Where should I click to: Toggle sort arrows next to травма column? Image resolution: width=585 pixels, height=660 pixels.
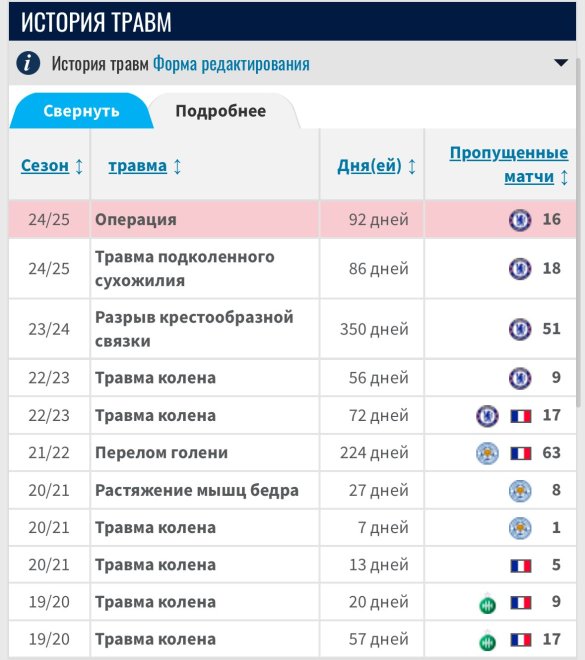pyautogui.click(x=177, y=166)
